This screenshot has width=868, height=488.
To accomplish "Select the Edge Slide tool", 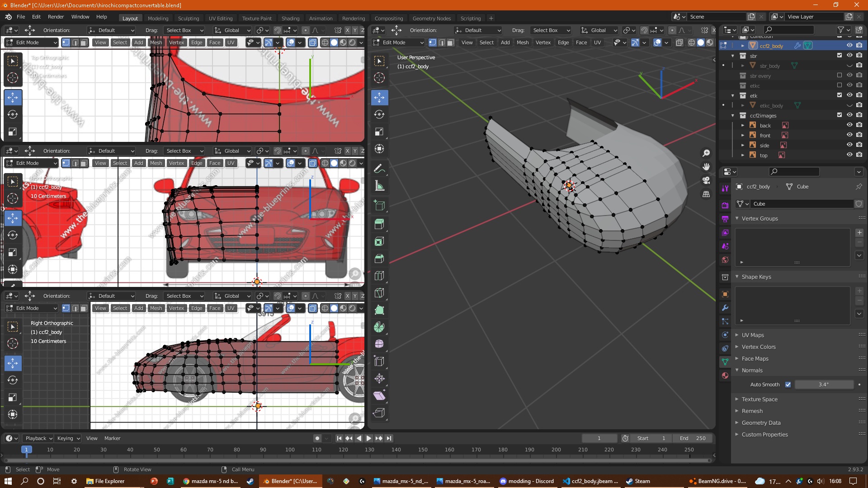I will click(x=380, y=361).
